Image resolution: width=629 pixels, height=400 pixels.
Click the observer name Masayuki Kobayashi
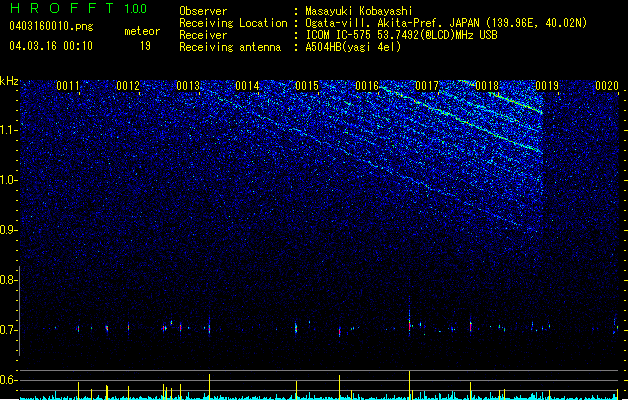(359, 11)
